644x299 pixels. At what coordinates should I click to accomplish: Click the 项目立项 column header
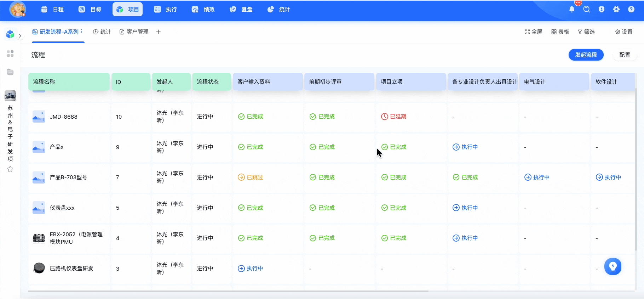(411, 82)
